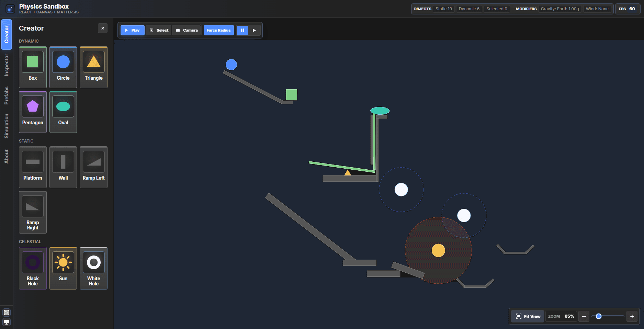
Task: Add an Oval dynamic object
Action: (x=63, y=112)
